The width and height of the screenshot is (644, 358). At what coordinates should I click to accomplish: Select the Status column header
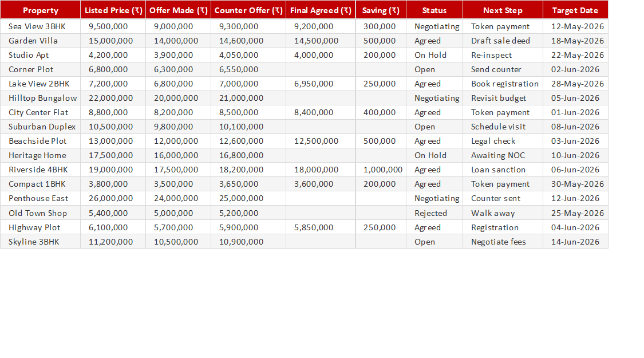point(434,10)
